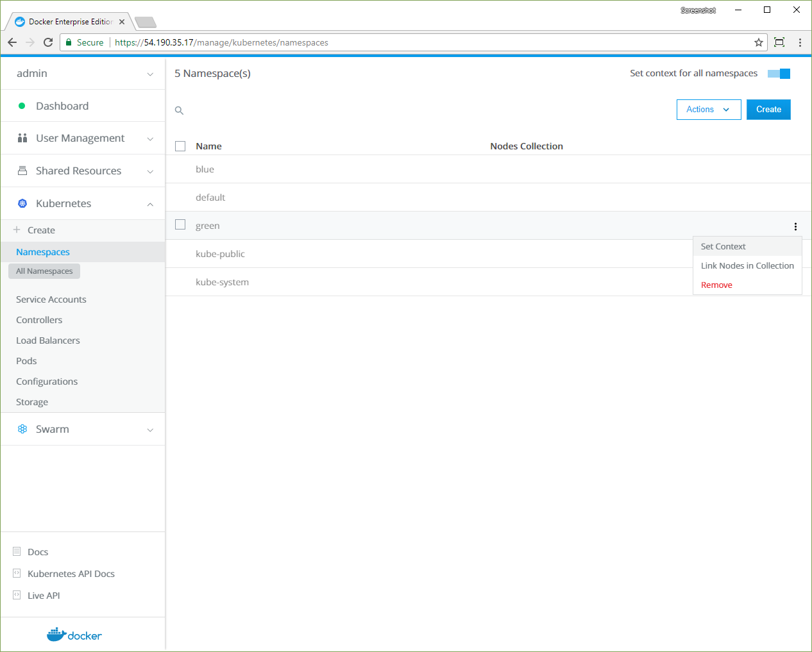Collapse the Kubernetes section chevron
Image resolution: width=812 pixels, height=652 pixels.
(x=150, y=205)
